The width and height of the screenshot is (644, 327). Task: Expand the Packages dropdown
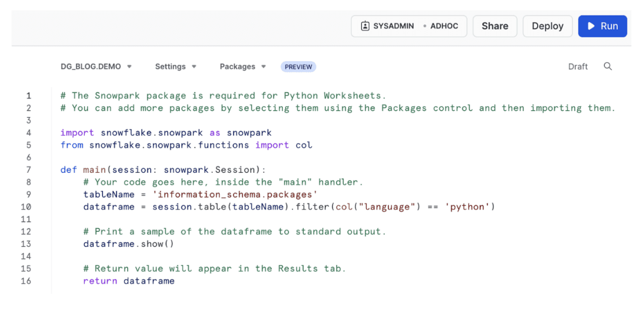coord(243,67)
